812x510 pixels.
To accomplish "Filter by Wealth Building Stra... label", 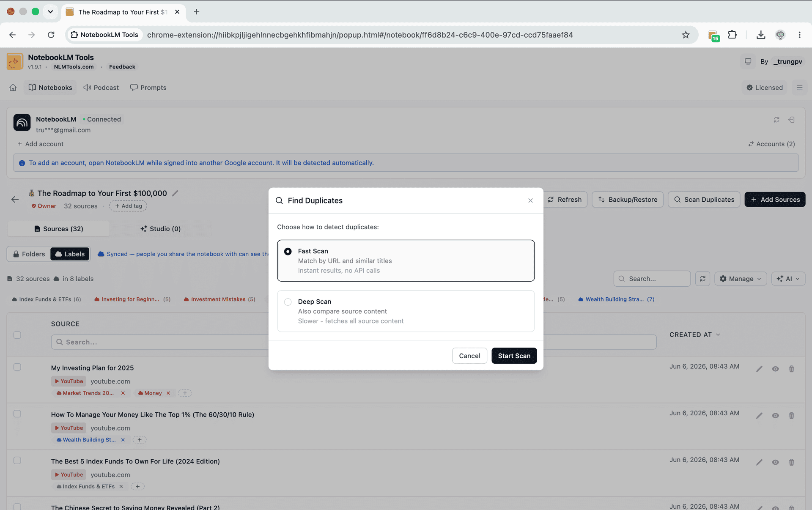I will 616,299.
